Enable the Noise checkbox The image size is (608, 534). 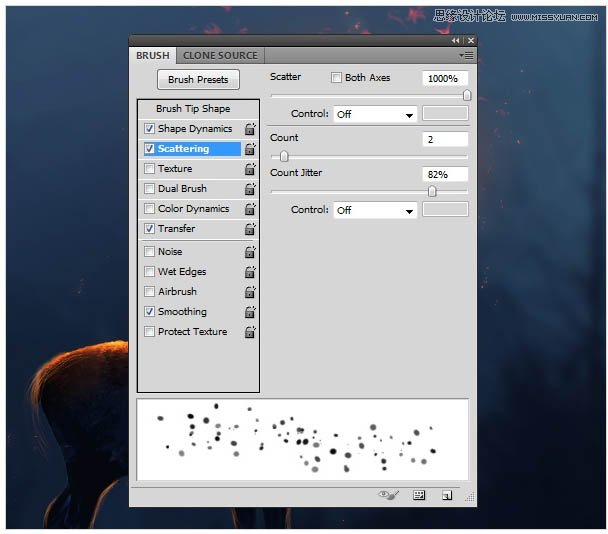tap(150, 252)
